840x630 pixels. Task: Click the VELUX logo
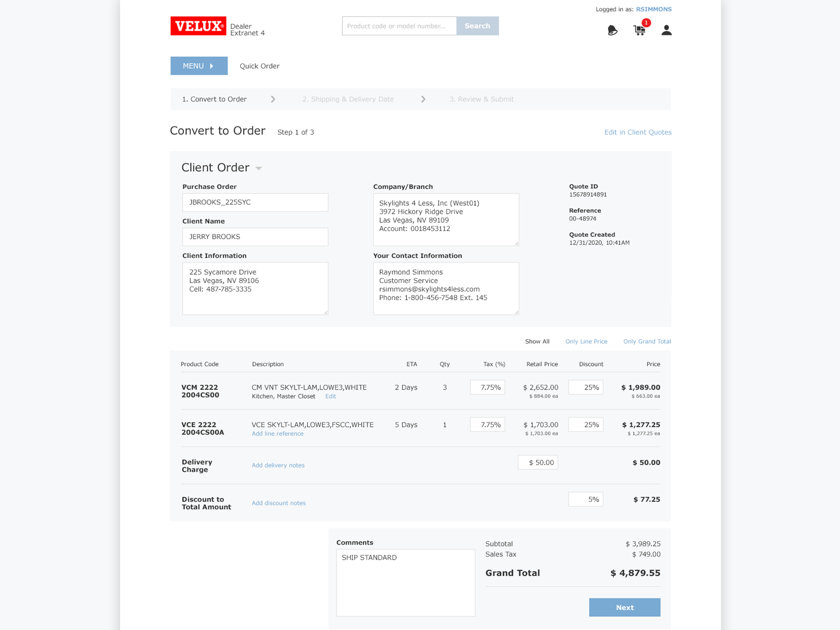(x=198, y=26)
